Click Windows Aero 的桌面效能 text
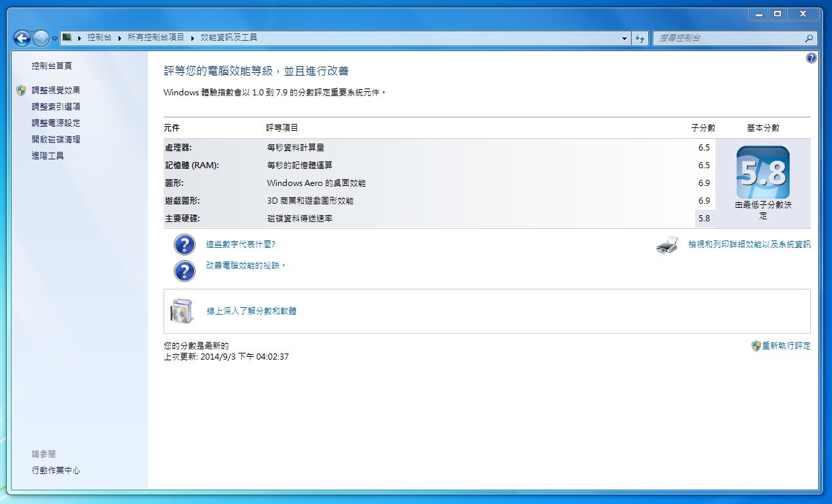 click(x=316, y=183)
